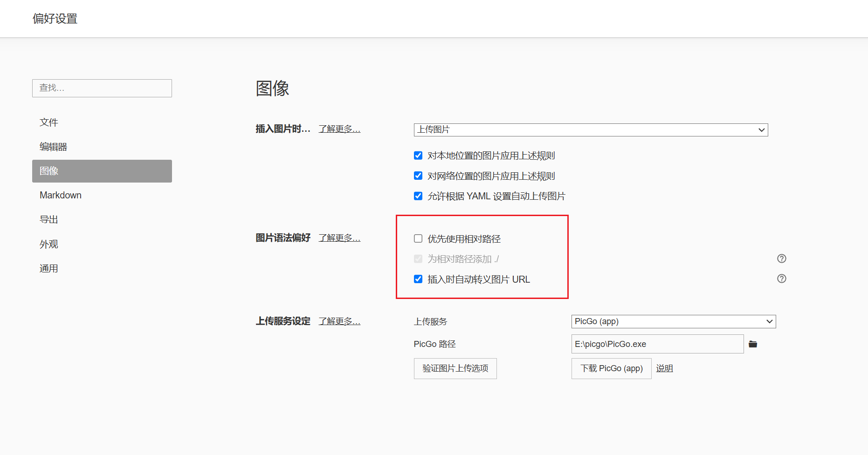Open the 文件 settings section
The height and width of the screenshot is (455, 868).
pos(49,122)
